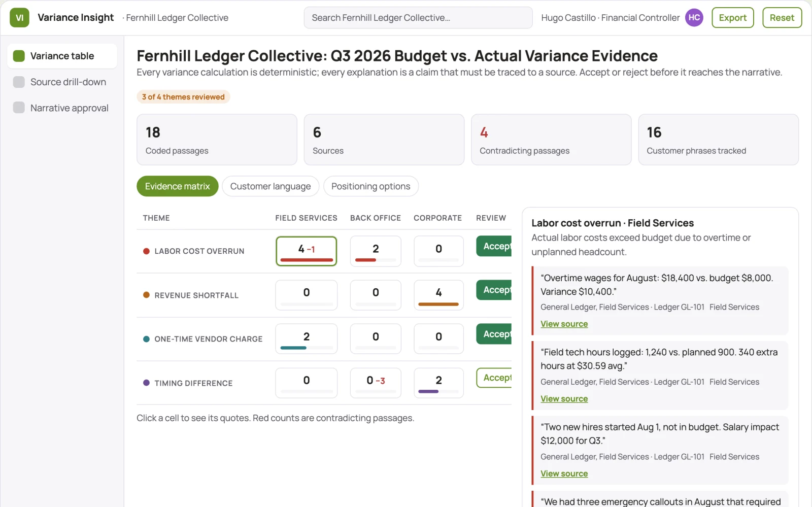Accept the Revenue shortfall theme
The height and width of the screenshot is (507, 812).
494,290
